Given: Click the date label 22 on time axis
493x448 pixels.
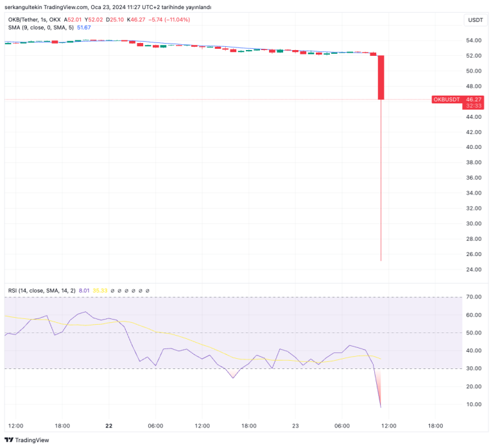Looking at the screenshot, I should [108, 426].
